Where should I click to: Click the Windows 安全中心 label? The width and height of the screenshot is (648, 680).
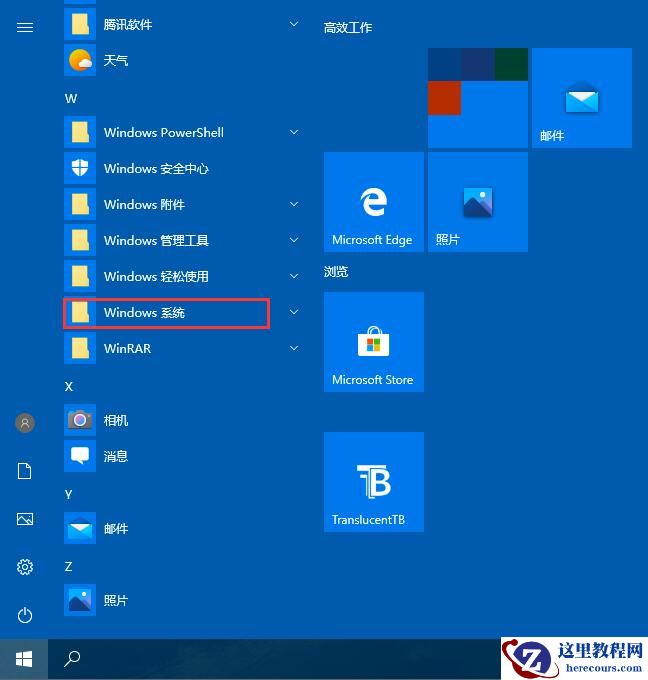tap(156, 168)
